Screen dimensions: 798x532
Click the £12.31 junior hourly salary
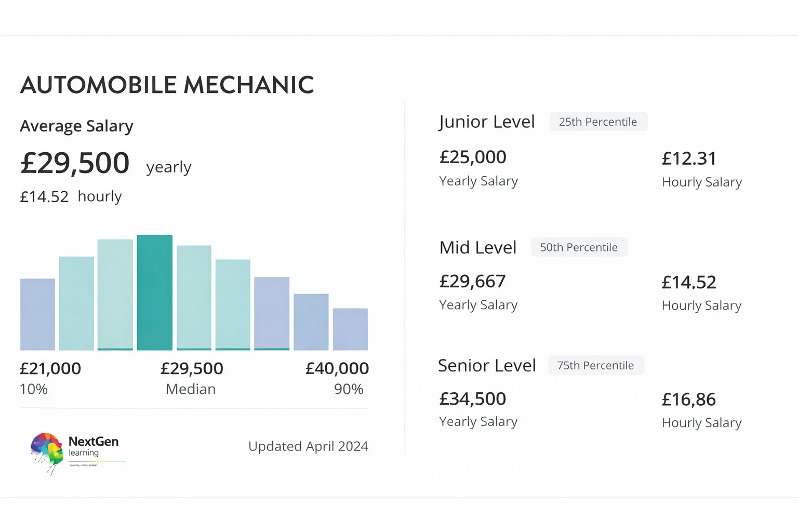click(x=689, y=158)
